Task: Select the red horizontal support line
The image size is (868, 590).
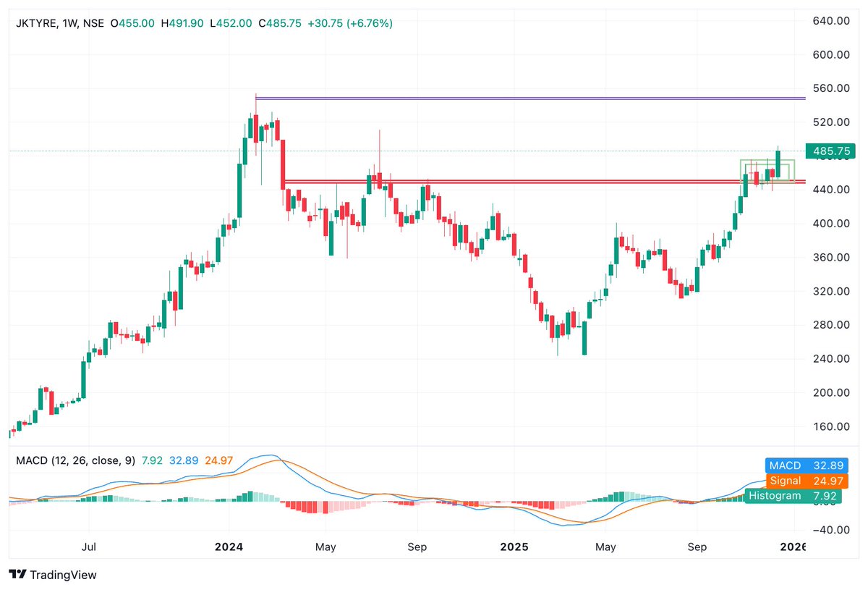Action: [x=506, y=181]
